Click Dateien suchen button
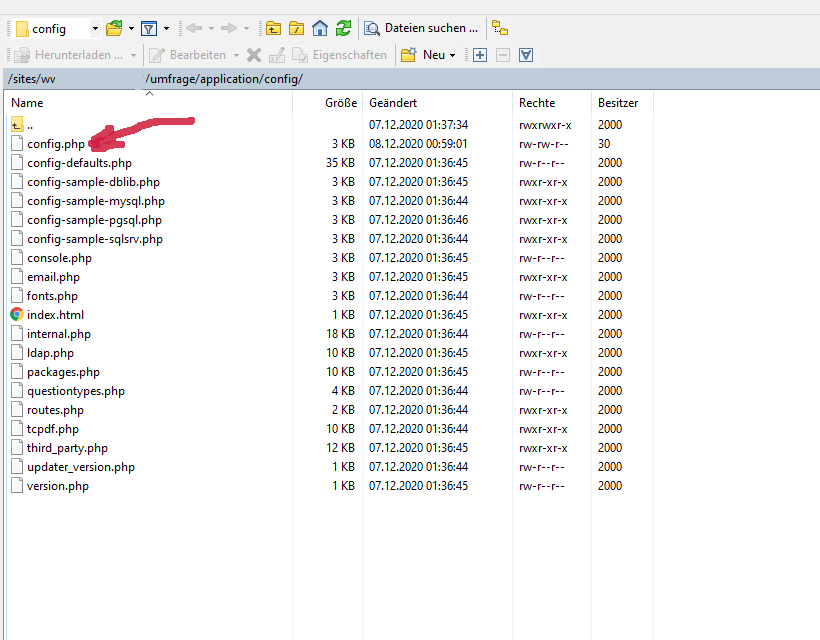The height and width of the screenshot is (640, 820). [422, 28]
